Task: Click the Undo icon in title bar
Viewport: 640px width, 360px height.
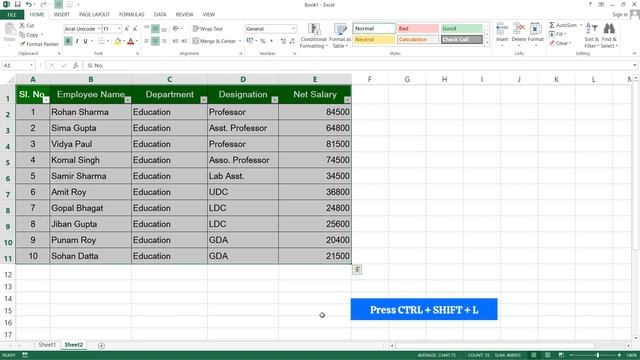Action: pos(29,4)
